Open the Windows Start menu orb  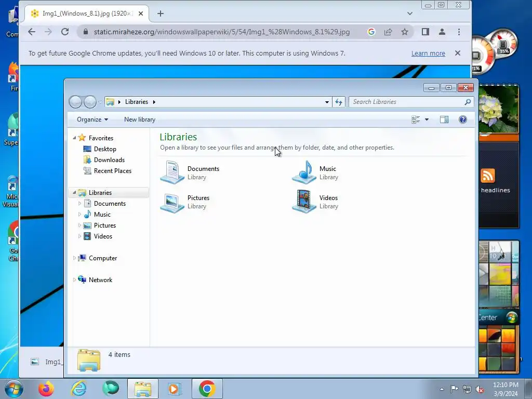(14, 389)
